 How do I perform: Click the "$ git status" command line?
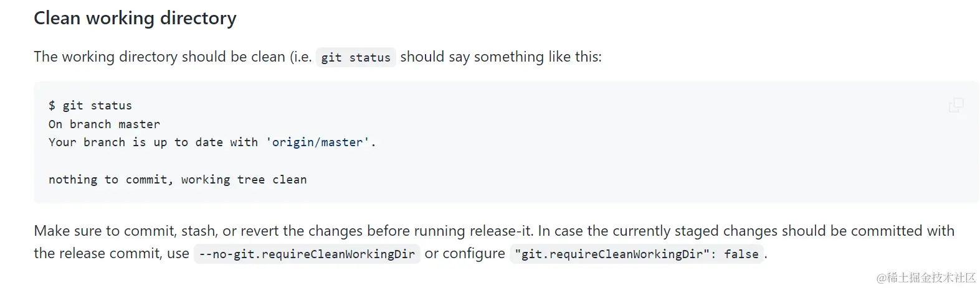coord(90,105)
